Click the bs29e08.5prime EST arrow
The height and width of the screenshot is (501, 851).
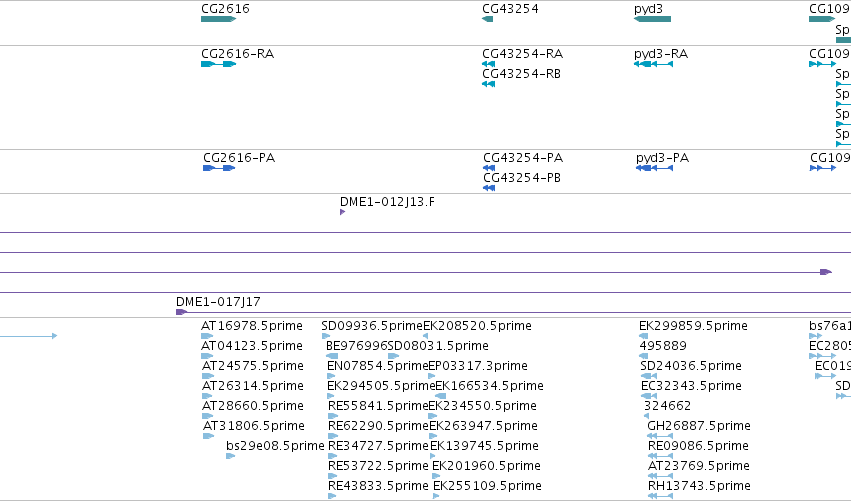231,456
